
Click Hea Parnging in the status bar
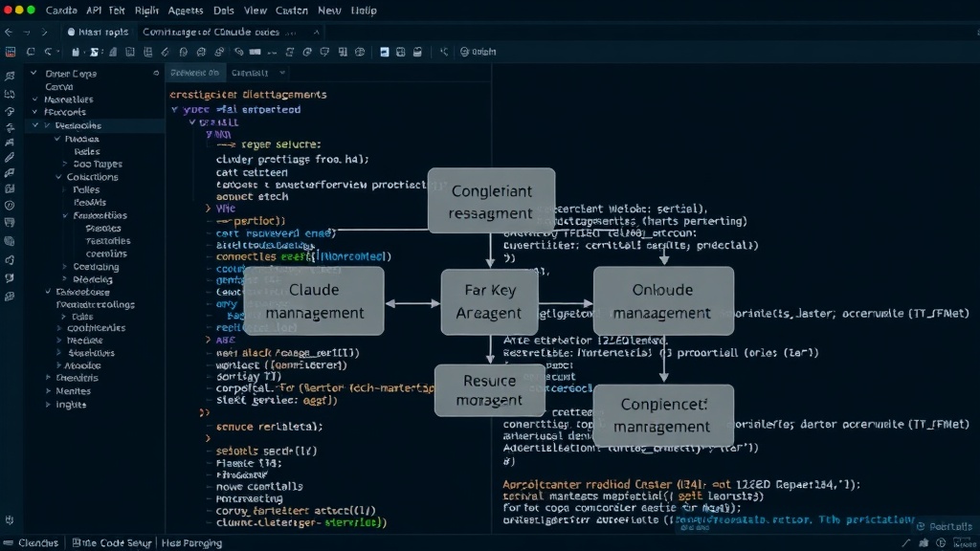pyautogui.click(x=191, y=543)
